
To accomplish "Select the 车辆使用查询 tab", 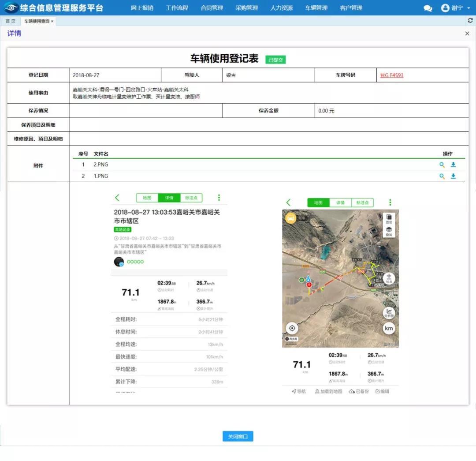I will (37, 21).
